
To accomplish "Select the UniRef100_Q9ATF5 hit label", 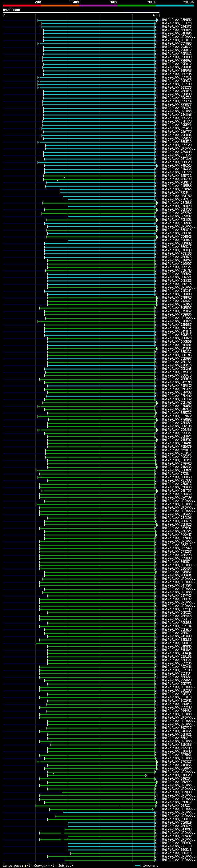I will pos(177,132).
